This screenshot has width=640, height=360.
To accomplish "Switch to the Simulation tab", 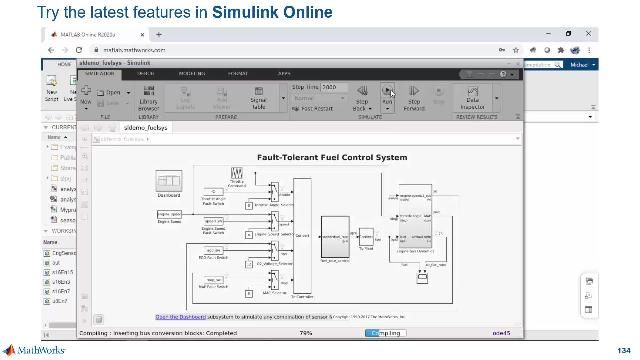I will (x=100, y=74).
